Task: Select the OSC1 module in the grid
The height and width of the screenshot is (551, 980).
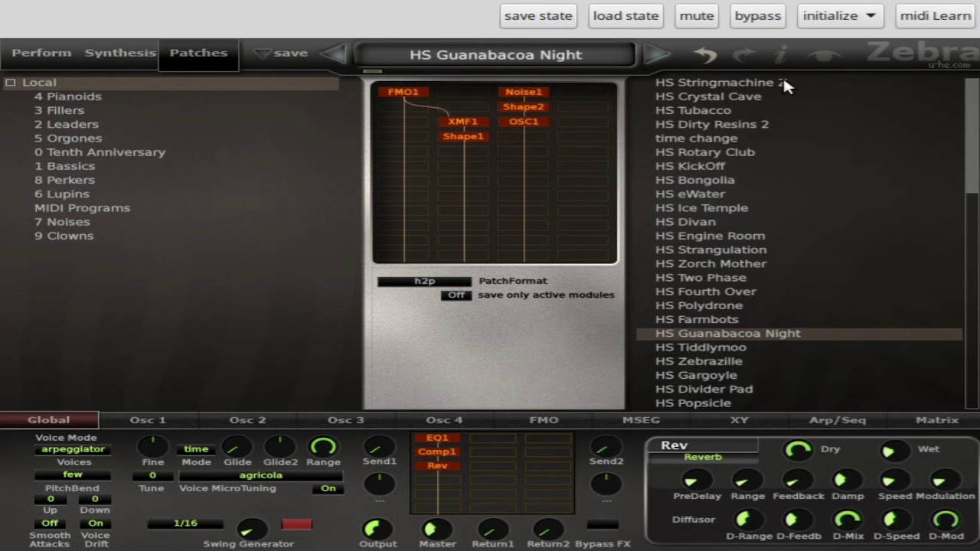Action: click(524, 121)
